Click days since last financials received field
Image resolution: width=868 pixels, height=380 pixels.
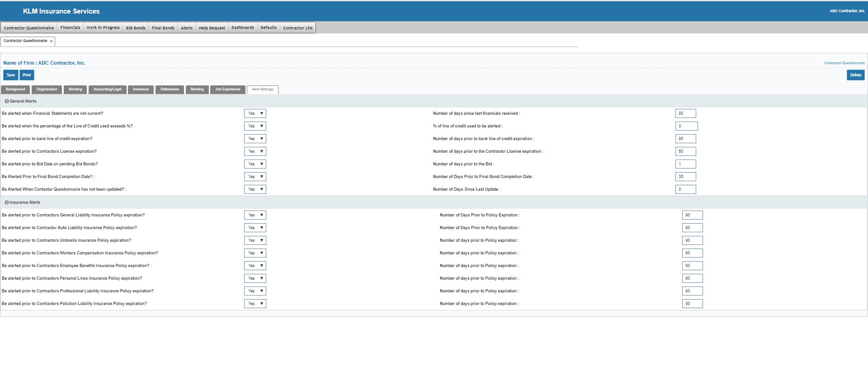(685, 113)
